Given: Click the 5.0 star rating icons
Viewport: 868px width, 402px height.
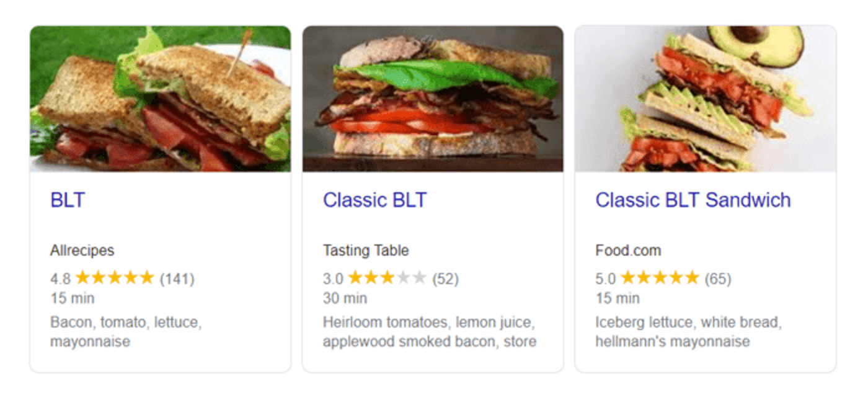Looking at the screenshot, I should [660, 278].
